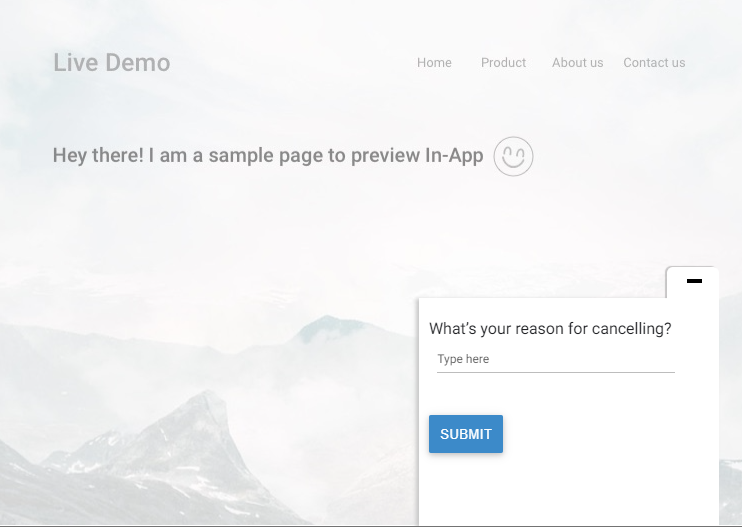The image size is (742, 527).
Task: Click the word 'Demo' in the site title
Action: point(138,62)
